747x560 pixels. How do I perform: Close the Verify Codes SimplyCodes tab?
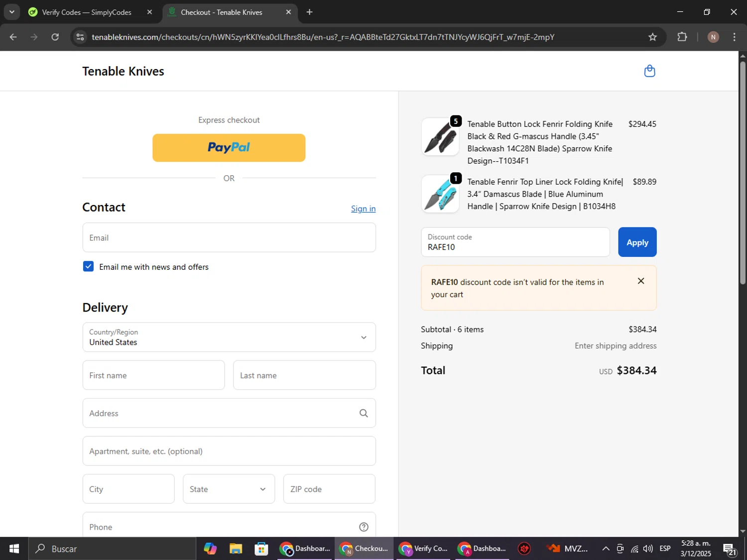(149, 12)
